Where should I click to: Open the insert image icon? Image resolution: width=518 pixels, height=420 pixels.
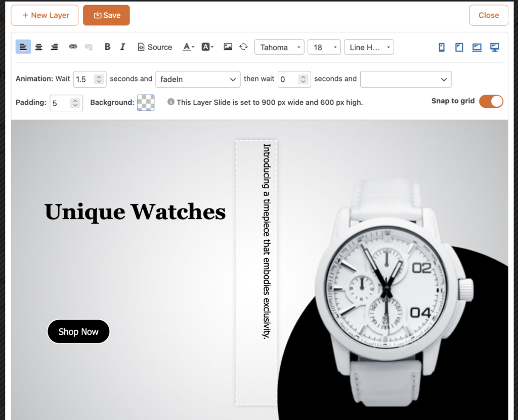[228, 47]
